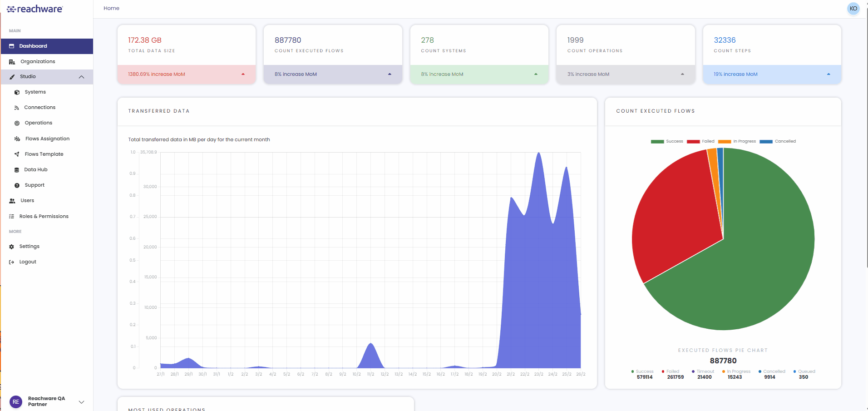Click the Logout arrow icon
868x411 pixels.
12,262
